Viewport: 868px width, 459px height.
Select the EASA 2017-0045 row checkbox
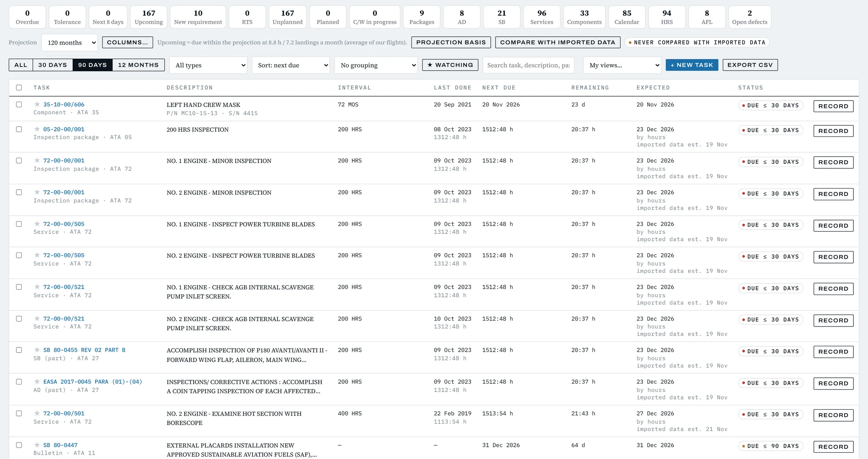click(x=19, y=382)
